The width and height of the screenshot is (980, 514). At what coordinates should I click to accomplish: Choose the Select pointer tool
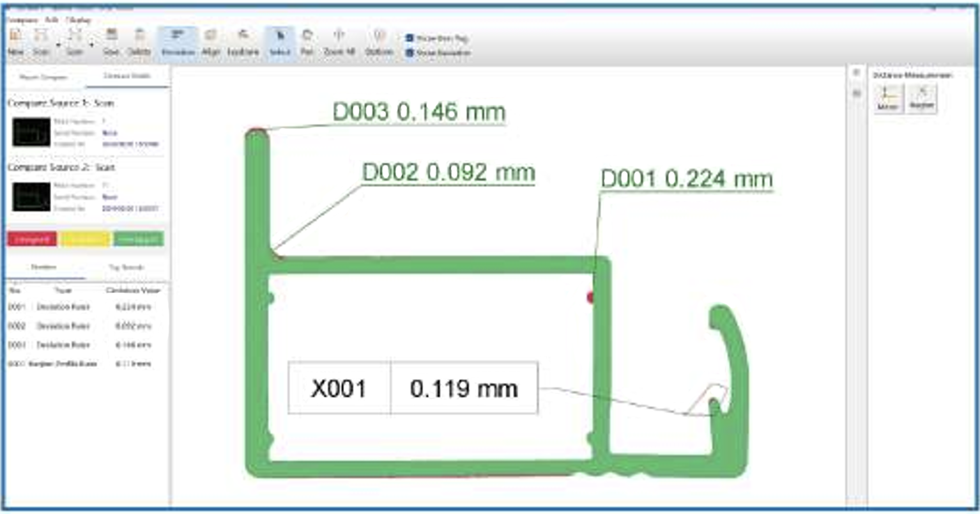[280, 42]
